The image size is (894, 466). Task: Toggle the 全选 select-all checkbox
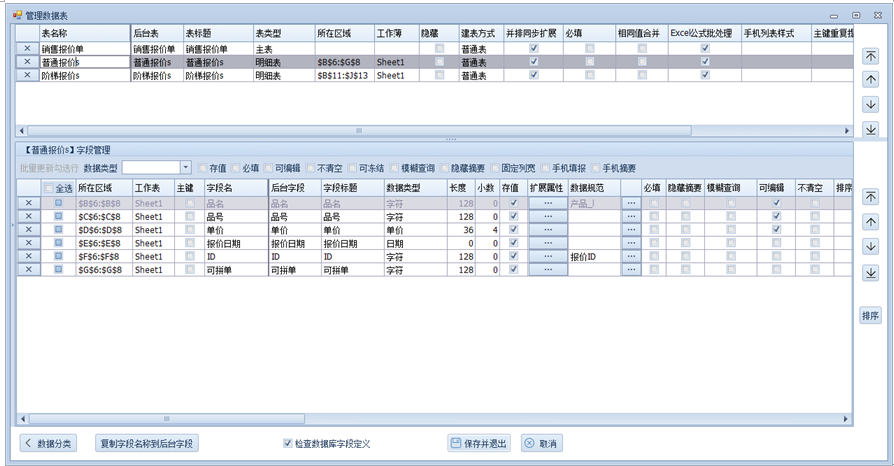(x=50, y=187)
